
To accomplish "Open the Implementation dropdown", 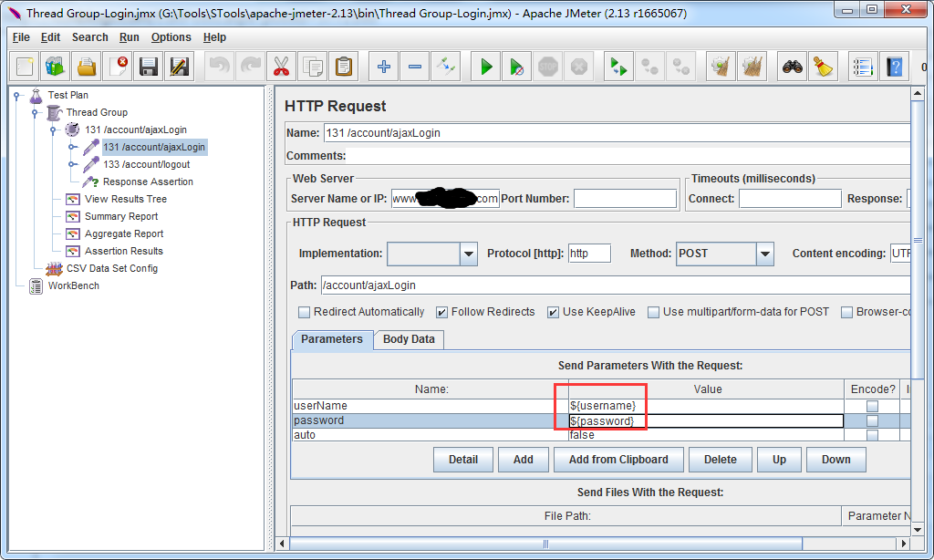I will [469, 254].
